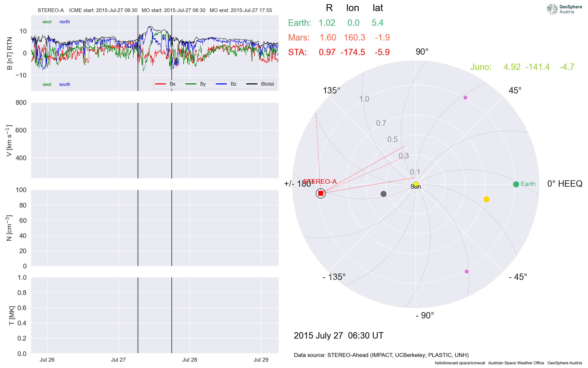The height and width of the screenshot is (368, 588).
Task: Click the black Btotal legend line
Action: pos(252,84)
